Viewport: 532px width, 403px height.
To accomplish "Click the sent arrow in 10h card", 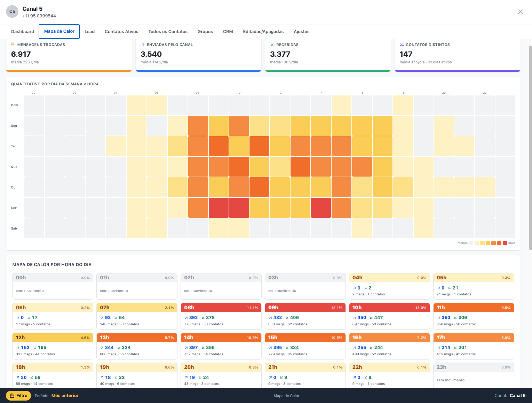I will point(355,318).
